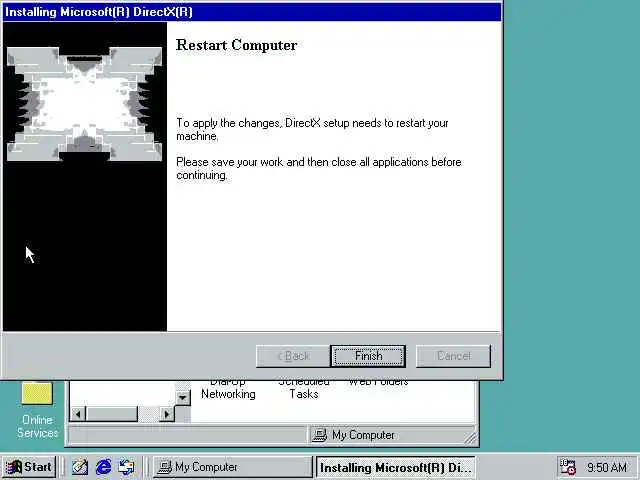Click the scroll-down arrow in My Computer pane

pos(183,397)
